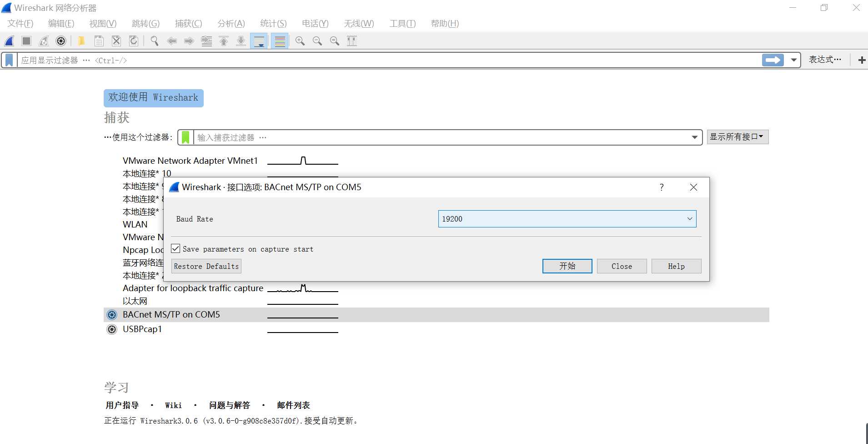Click the 表达式 expression button
868x444 pixels.
[825, 60]
